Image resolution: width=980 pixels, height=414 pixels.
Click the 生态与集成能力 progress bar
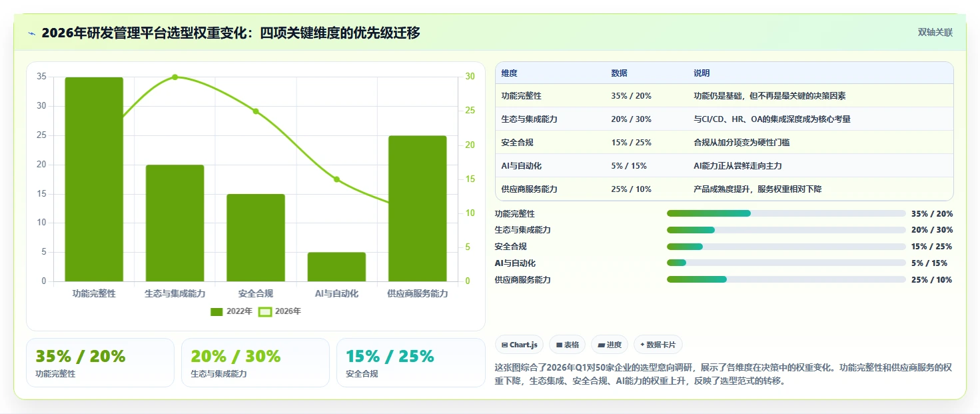786,230
